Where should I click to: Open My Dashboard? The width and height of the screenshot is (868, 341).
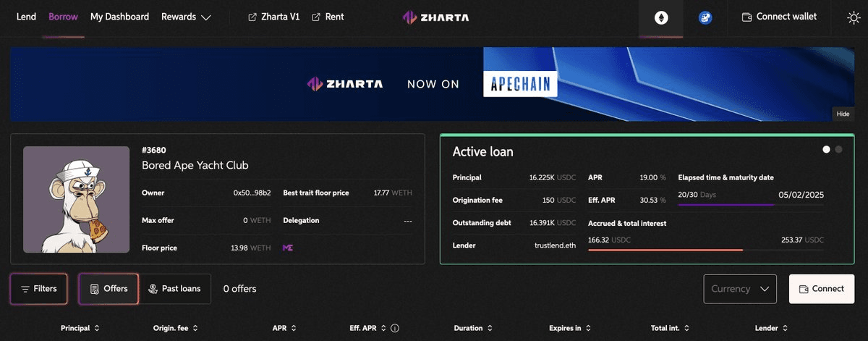(x=119, y=17)
